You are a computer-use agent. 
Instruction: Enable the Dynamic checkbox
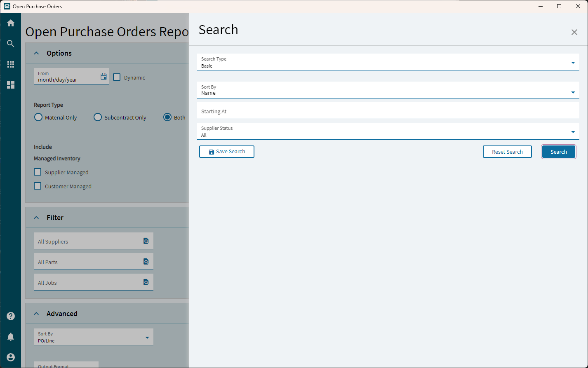[x=117, y=77]
